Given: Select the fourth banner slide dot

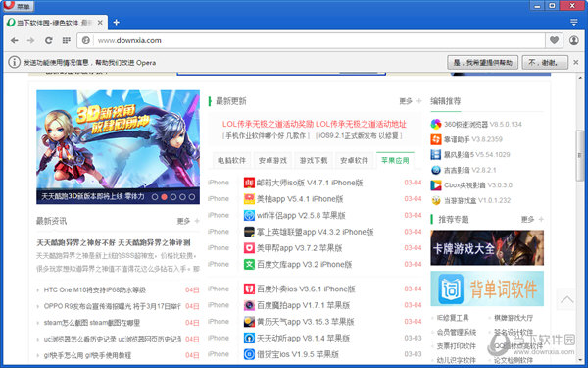Looking at the screenshot, I should pyautogui.click(x=182, y=197).
